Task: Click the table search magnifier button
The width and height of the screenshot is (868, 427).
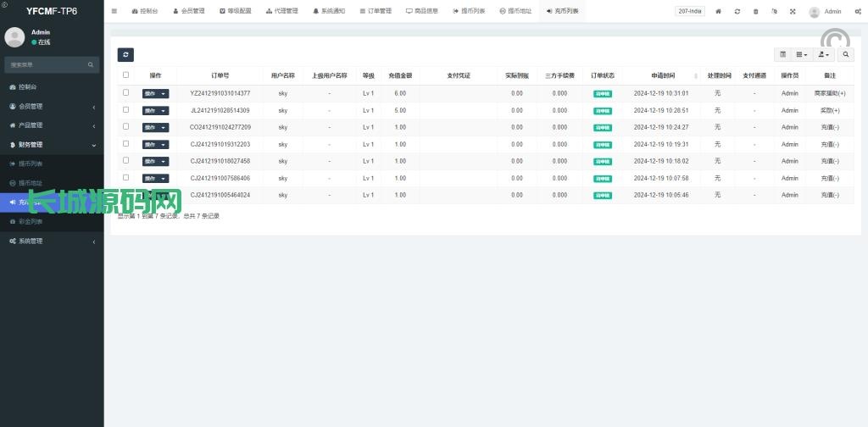Action: (845, 54)
